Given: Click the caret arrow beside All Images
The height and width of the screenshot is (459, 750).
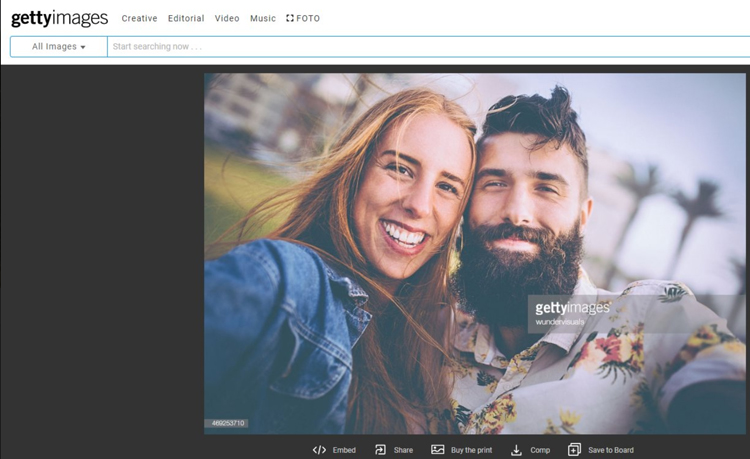Looking at the screenshot, I should click(83, 47).
